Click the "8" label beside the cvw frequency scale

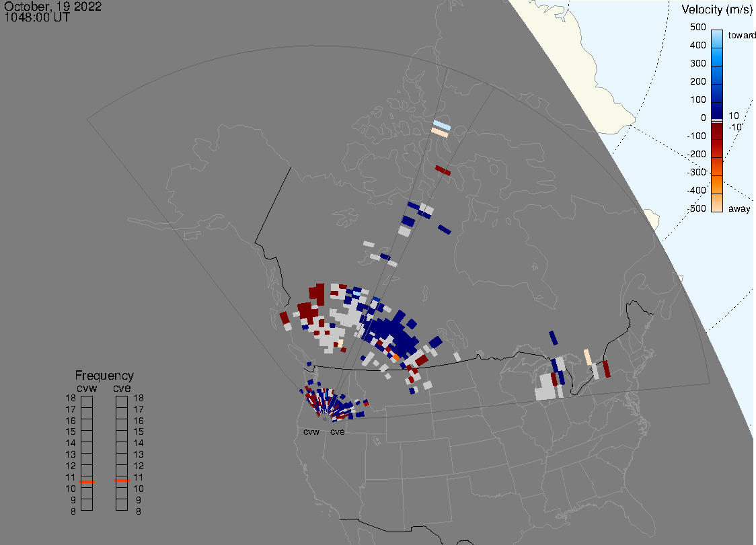coord(73,512)
